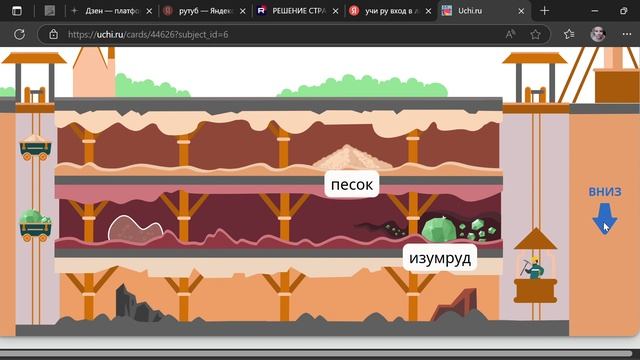The image size is (640, 360).
Task: Close the Дзен tab
Action: [149, 11]
